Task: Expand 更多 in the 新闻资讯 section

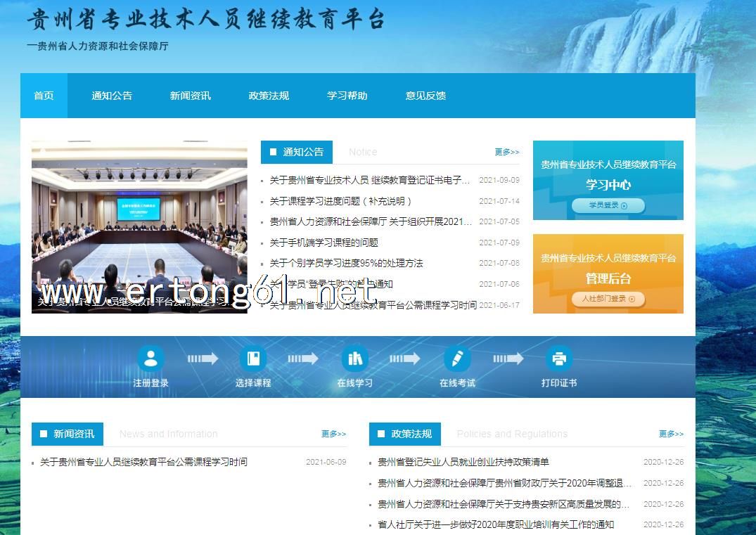Action: pyautogui.click(x=333, y=434)
